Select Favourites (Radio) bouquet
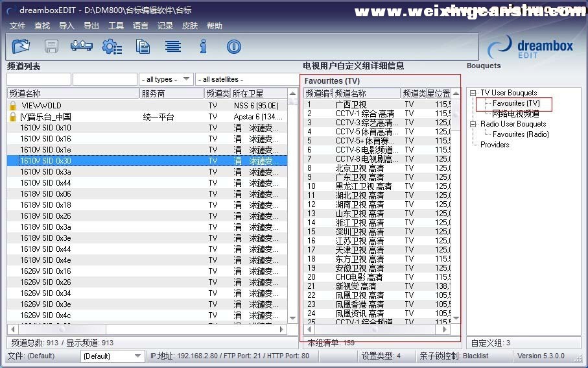This screenshot has width=588, height=368. [521, 134]
